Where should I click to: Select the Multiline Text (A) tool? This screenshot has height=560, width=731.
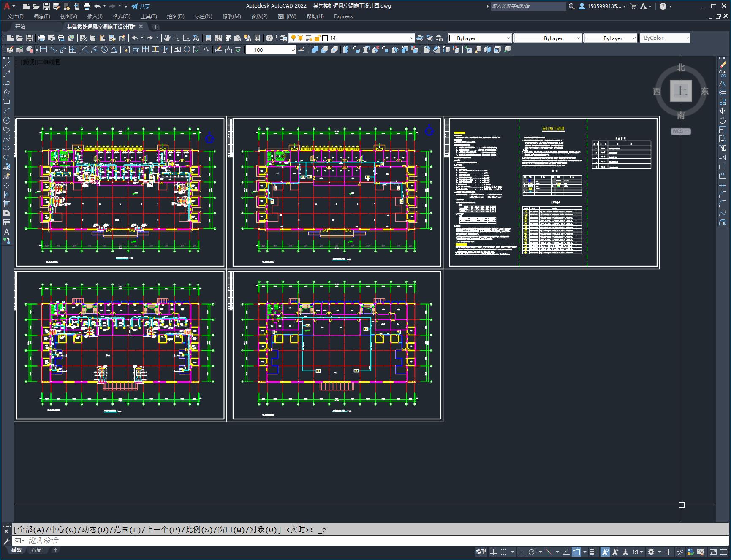(7, 232)
